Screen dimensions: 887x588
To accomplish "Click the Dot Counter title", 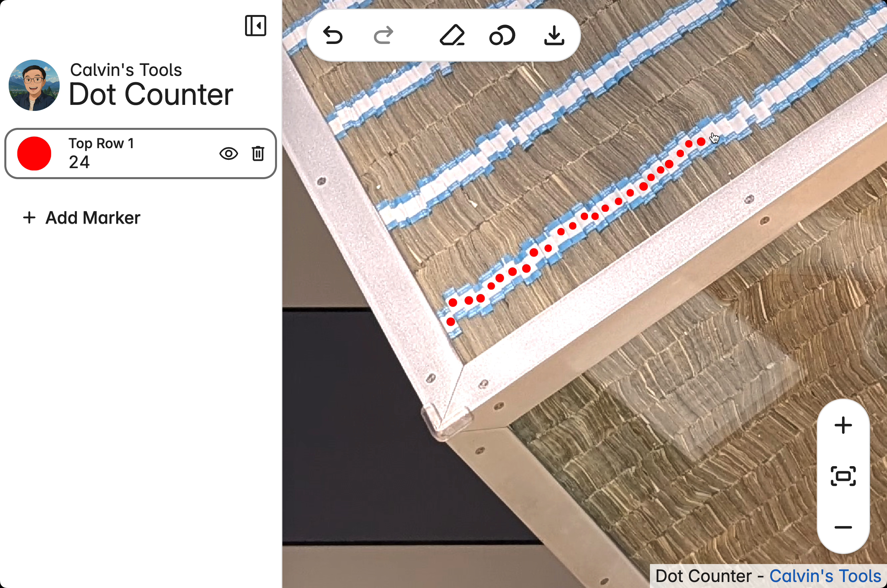I will 151,94.
